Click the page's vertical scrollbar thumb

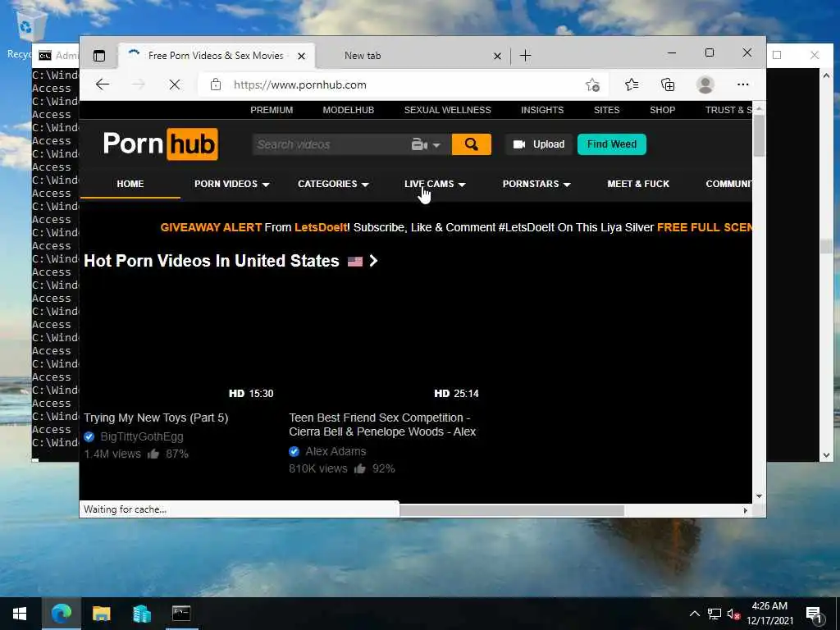click(759, 137)
